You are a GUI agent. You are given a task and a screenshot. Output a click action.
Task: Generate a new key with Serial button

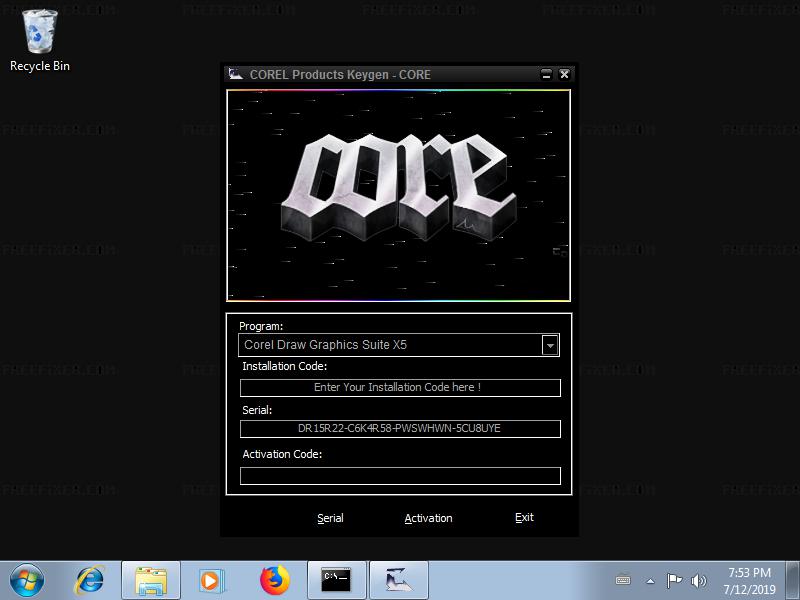330,518
